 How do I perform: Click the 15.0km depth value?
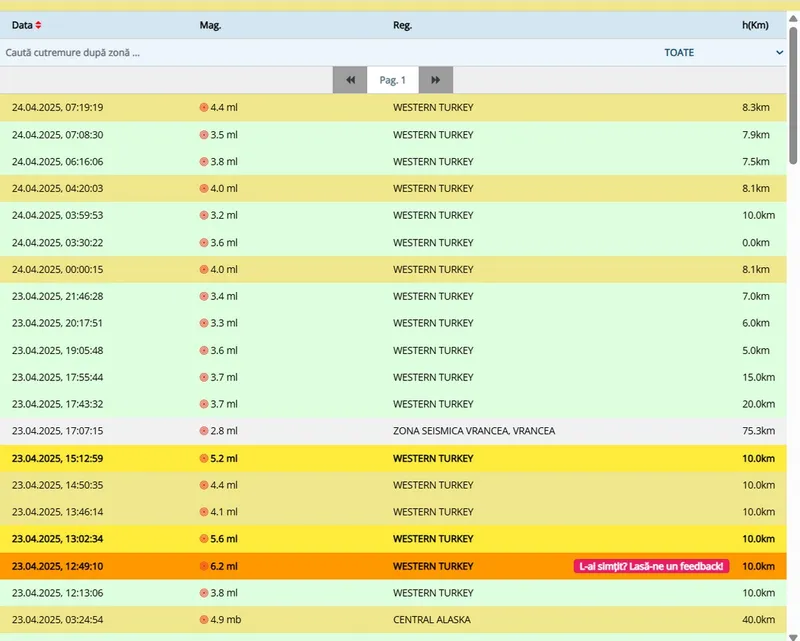pos(759,377)
